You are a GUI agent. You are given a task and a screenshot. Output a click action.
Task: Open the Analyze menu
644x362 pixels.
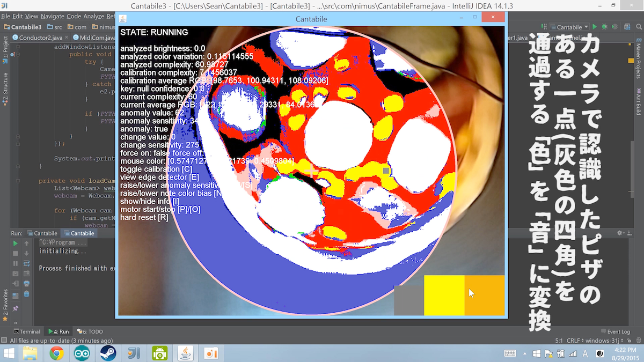pos(93,17)
